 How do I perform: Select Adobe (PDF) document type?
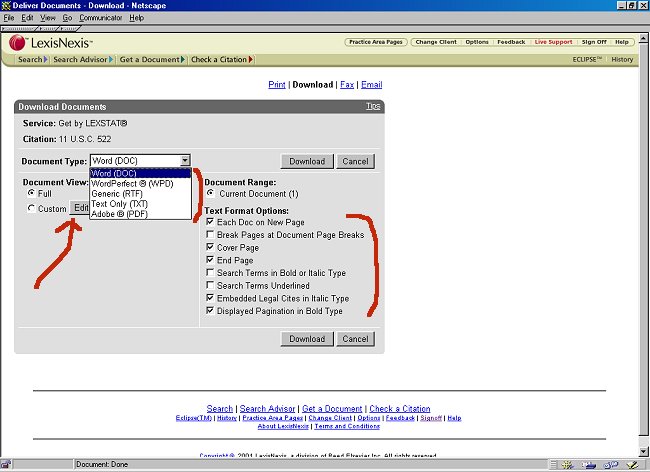(x=141, y=214)
